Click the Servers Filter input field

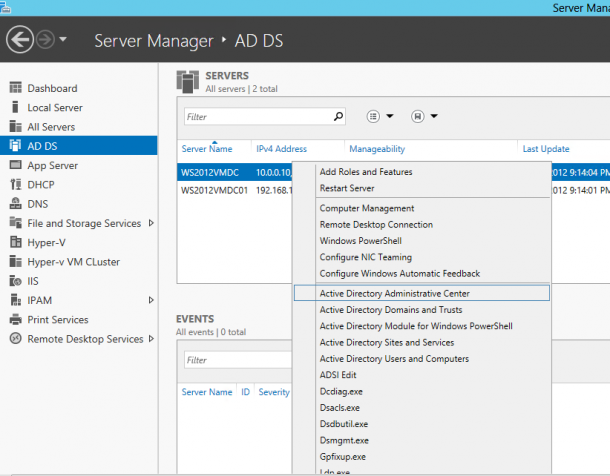point(265,116)
